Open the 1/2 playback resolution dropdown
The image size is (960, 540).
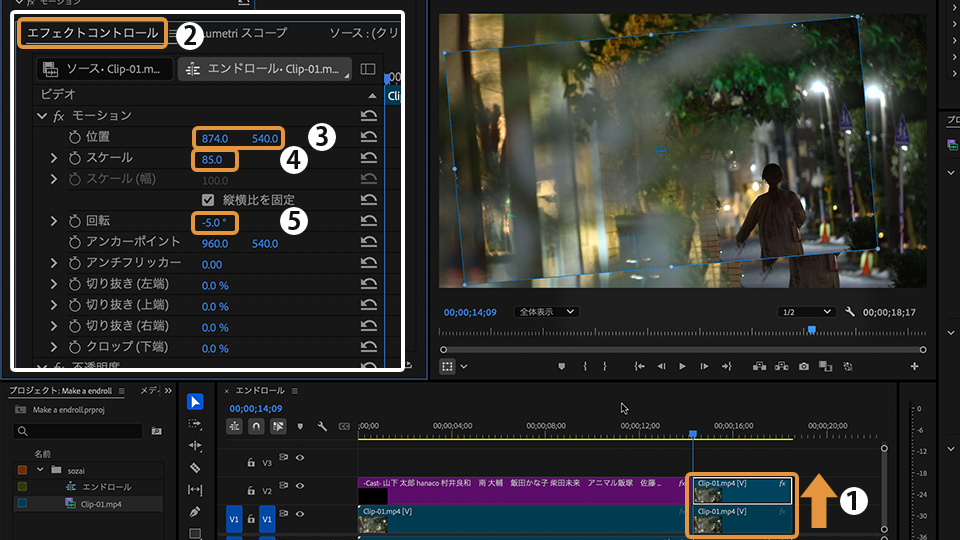click(806, 312)
